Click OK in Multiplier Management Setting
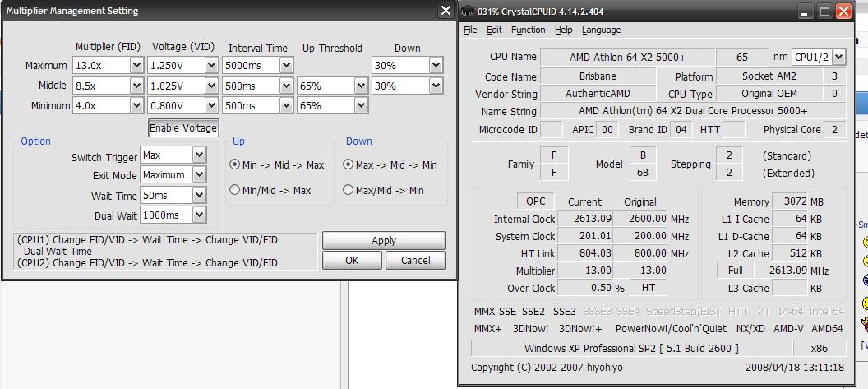This screenshot has height=389, width=868. coord(352,261)
